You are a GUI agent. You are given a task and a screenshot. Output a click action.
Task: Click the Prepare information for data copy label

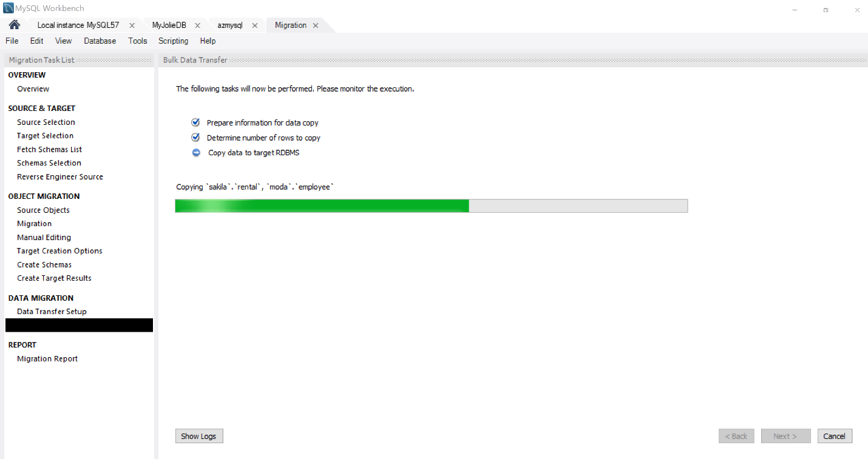point(263,122)
